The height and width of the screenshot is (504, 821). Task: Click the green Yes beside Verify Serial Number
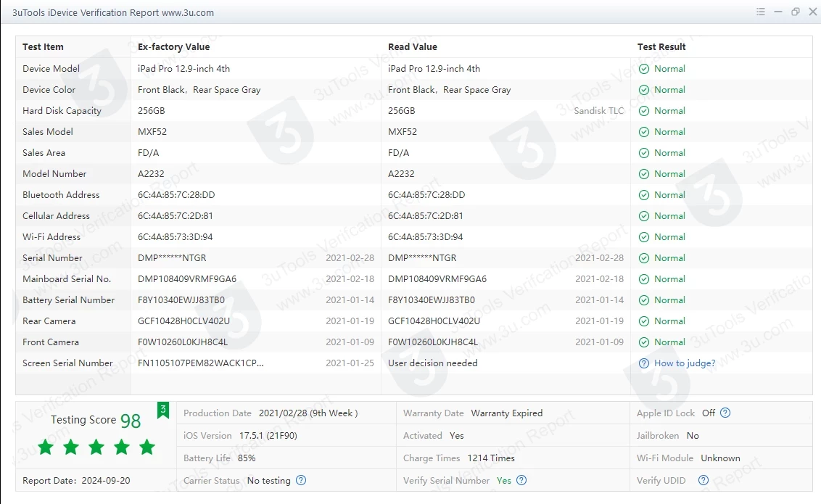pyautogui.click(x=504, y=481)
